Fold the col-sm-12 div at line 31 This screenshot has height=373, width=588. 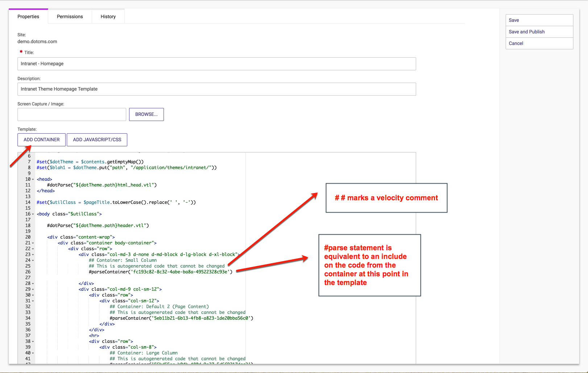pos(33,301)
